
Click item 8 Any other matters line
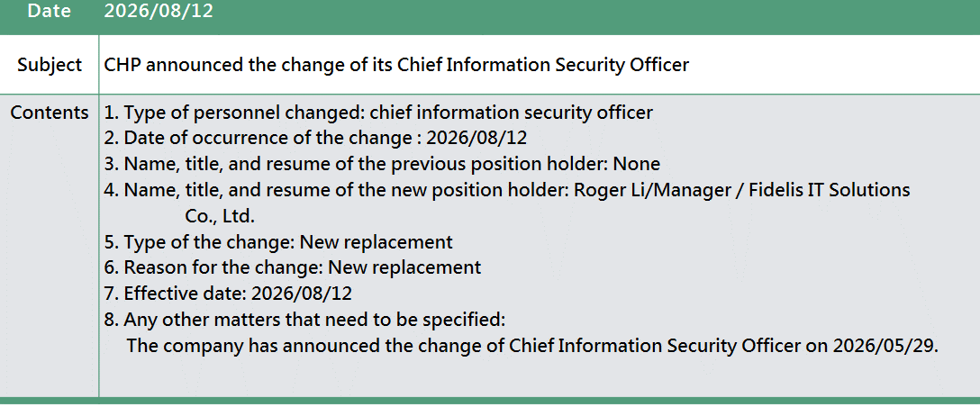point(304,320)
